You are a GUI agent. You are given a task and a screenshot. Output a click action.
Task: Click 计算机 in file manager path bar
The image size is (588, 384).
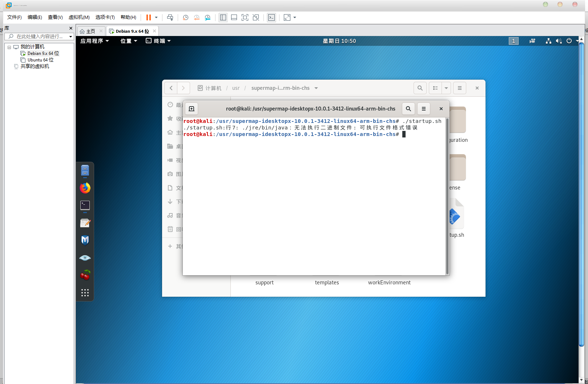[209, 88]
